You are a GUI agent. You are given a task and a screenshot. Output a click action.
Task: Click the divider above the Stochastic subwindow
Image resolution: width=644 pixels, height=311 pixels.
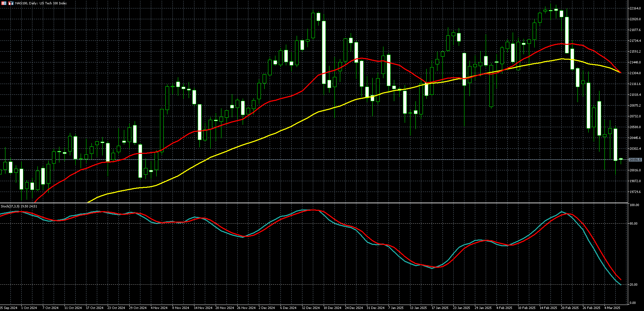pyautogui.click(x=314, y=203)
